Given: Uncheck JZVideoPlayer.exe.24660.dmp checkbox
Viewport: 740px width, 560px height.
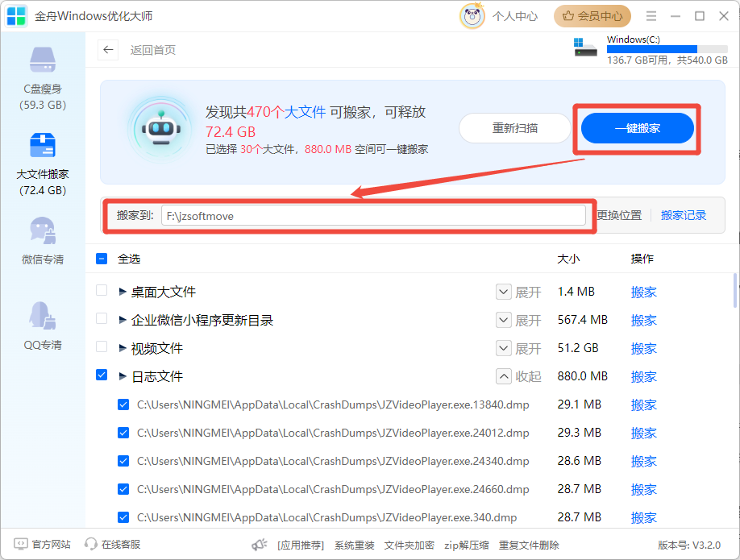Looking at the screenshot, I should pyautogui.click(x=123, y=489).
